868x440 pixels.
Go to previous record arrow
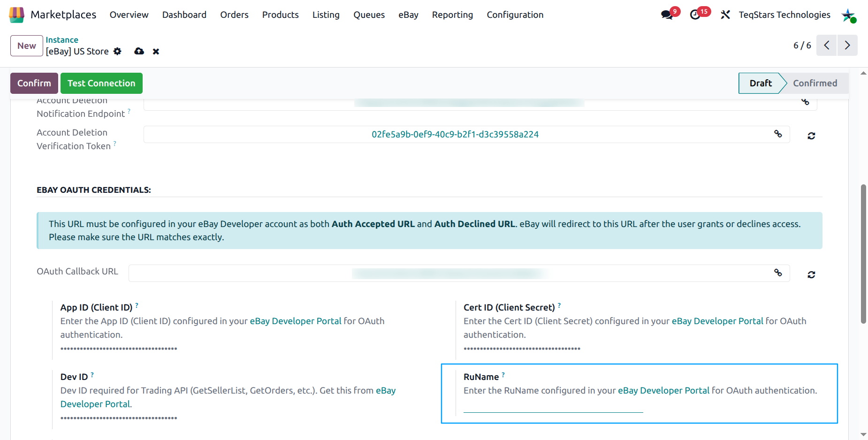coord(827,45)
